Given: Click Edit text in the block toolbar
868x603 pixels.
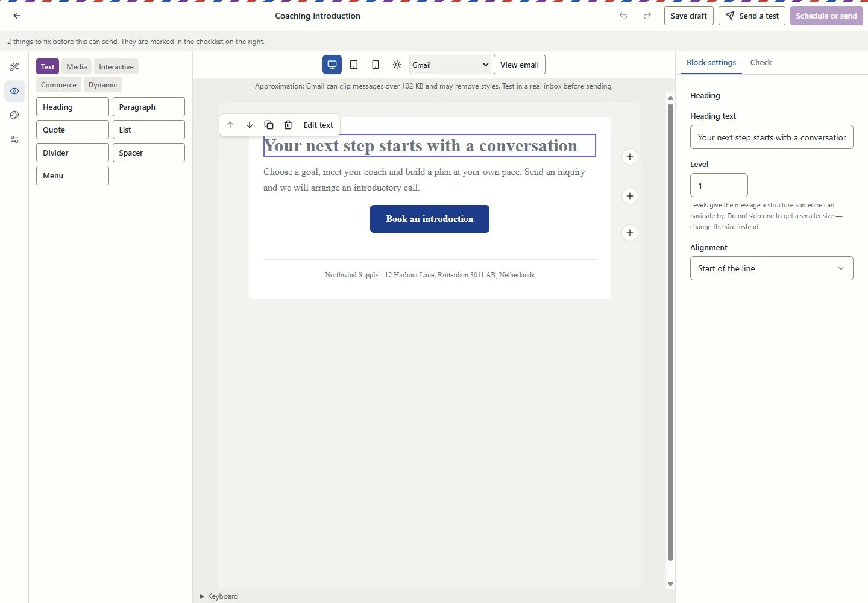Looking at the screenshot, I should 318,125.
